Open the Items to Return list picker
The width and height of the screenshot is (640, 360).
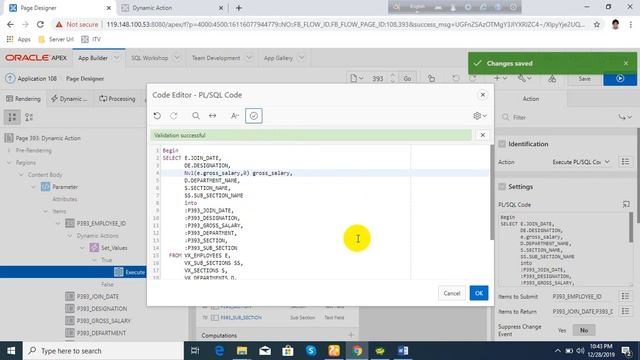click(625, 311)
